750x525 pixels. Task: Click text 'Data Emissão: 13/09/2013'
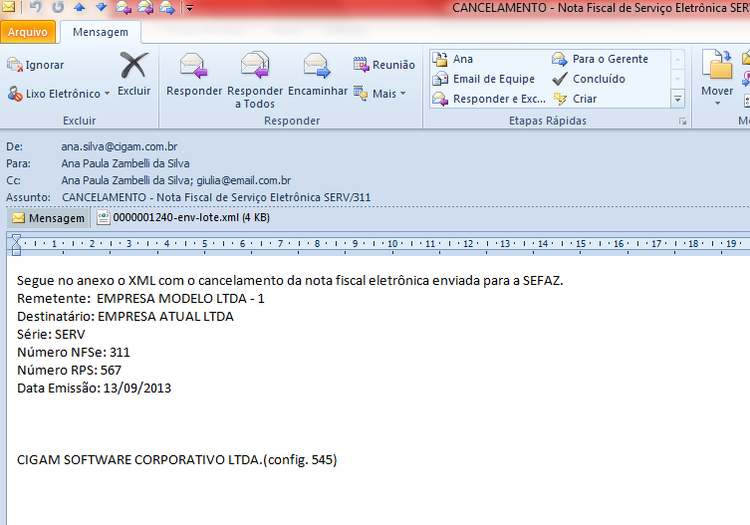point(94,388)
